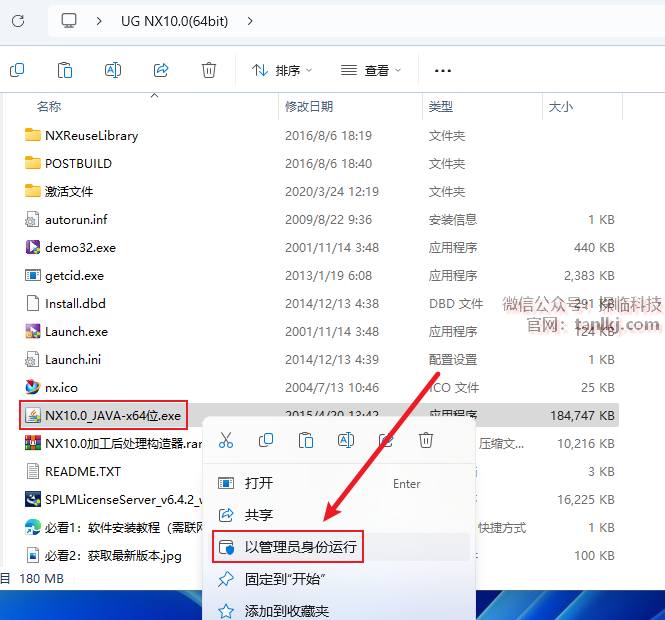This screenshot has height=620, width=665.
Task: Select getcid.exe file
Action: (74, 276)
